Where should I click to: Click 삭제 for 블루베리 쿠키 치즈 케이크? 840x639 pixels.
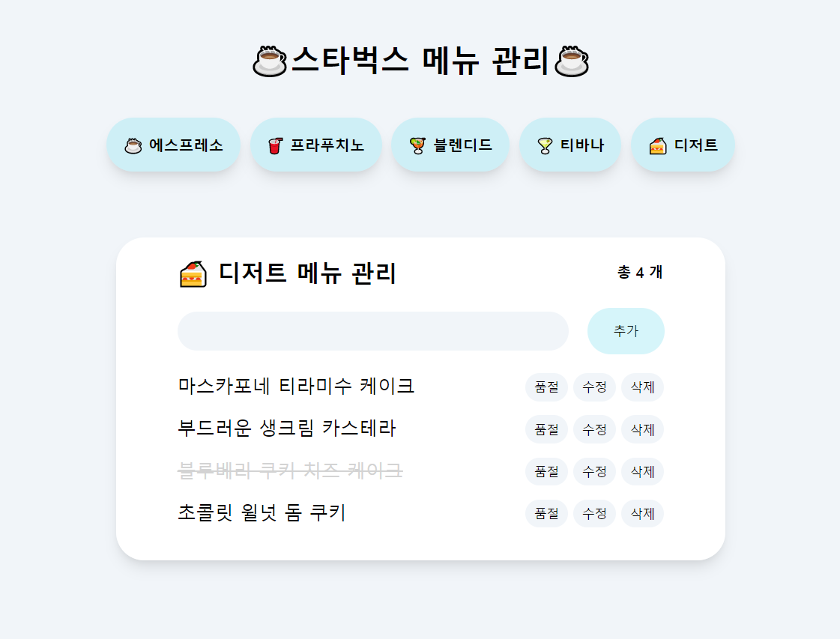(642, 471)
